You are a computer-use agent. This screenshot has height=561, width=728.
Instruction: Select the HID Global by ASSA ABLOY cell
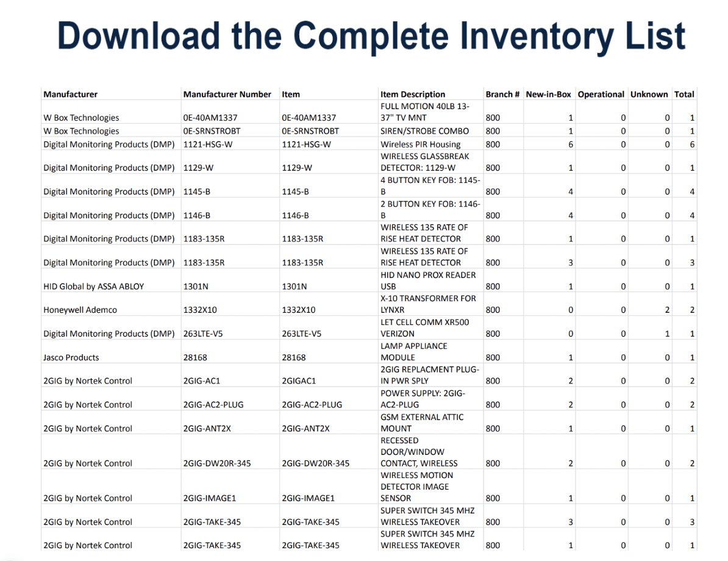pos(94,287)
